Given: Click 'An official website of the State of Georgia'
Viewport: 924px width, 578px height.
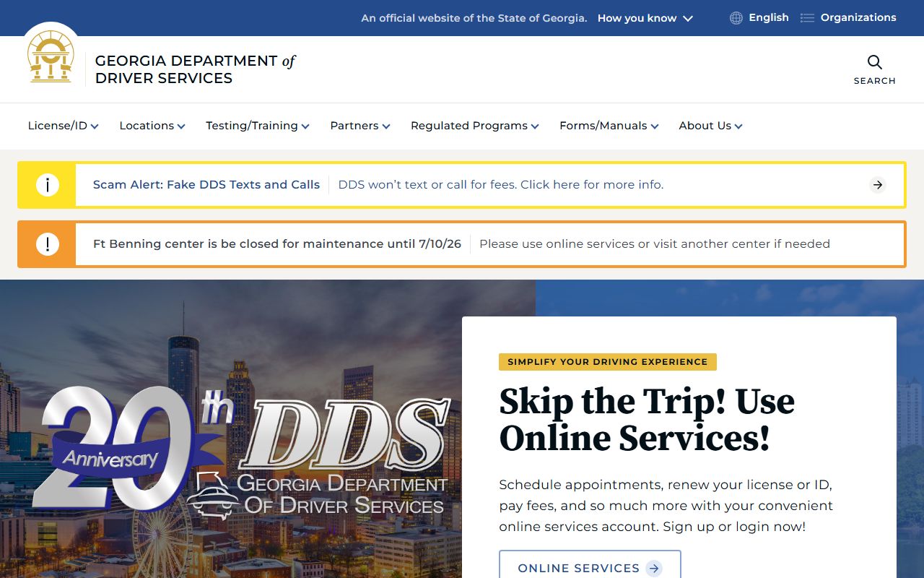Looking at the screenshot, I should pos(474,18).
